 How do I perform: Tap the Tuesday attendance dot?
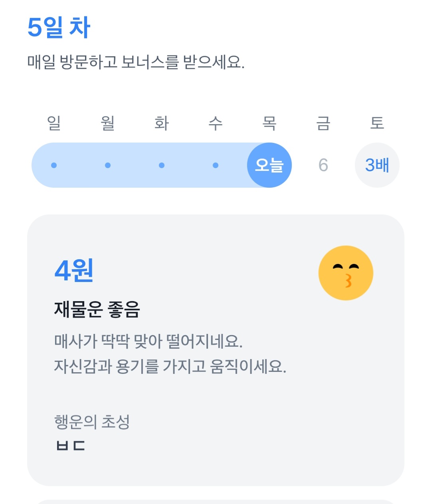(x=162, y=165)
